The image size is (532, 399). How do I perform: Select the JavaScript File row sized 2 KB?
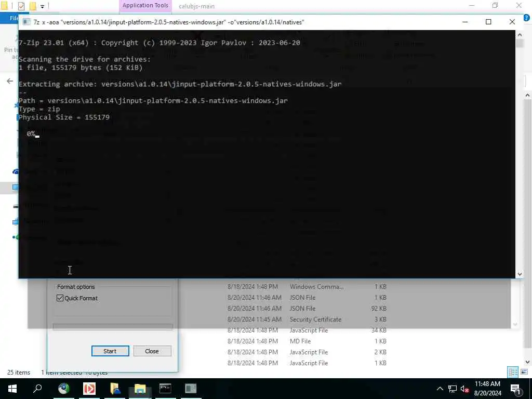pos(307,352)
